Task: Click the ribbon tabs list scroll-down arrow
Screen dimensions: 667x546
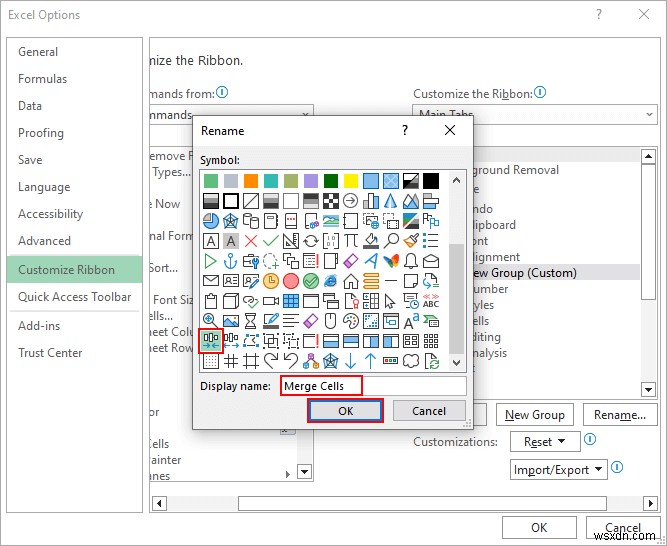Action: coord(648,389)
